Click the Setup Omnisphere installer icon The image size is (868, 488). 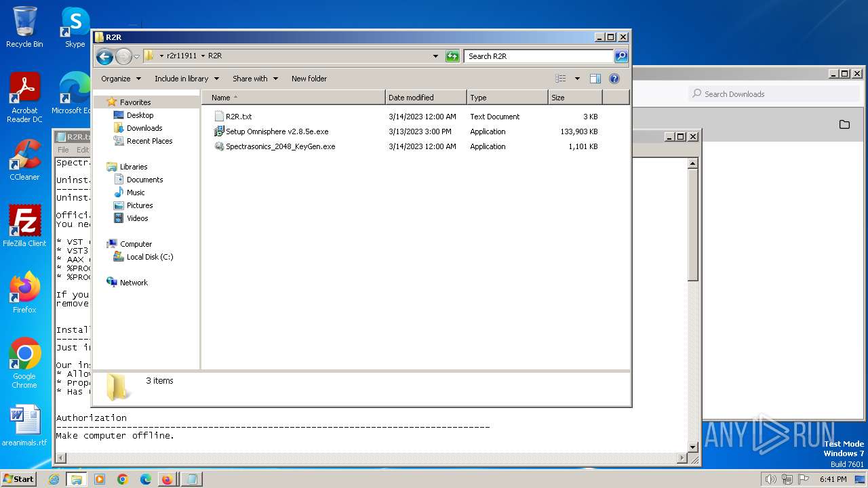[x=219, y=131]
